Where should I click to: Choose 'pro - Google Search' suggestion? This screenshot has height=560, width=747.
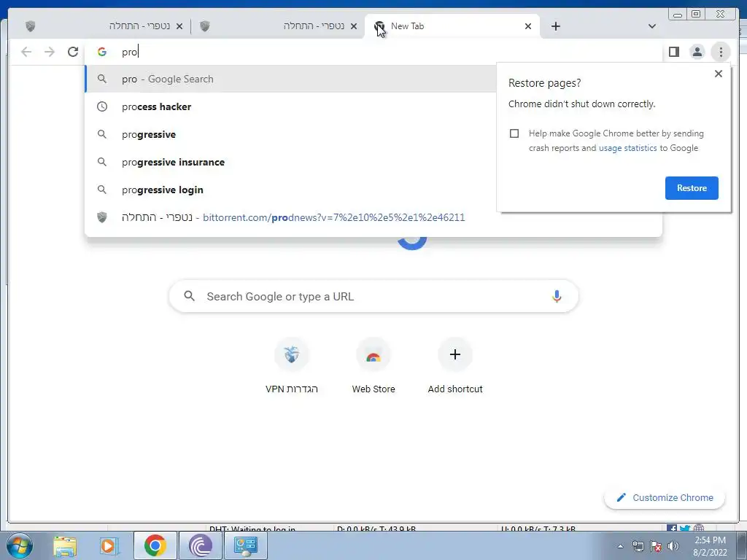coord(290,79)
